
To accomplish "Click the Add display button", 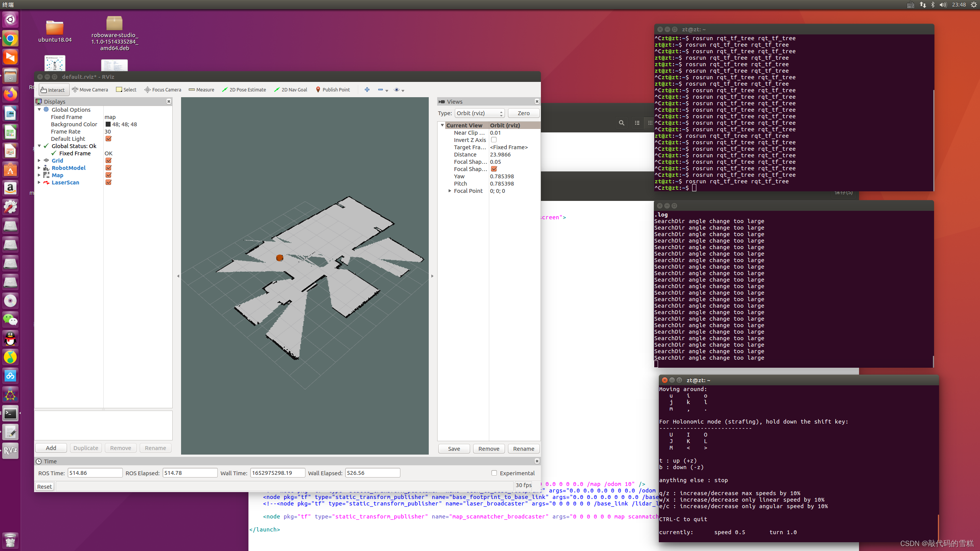I will 51,448.
